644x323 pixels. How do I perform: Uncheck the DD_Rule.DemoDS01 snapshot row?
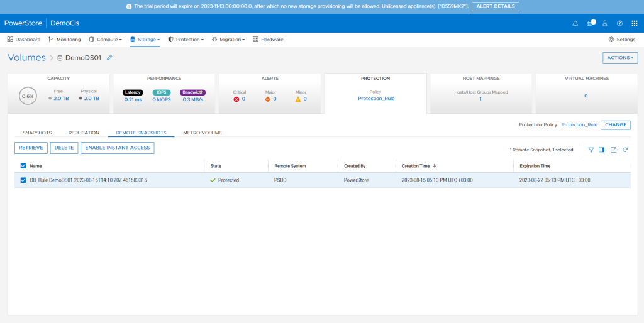click(x=23, y=180)
